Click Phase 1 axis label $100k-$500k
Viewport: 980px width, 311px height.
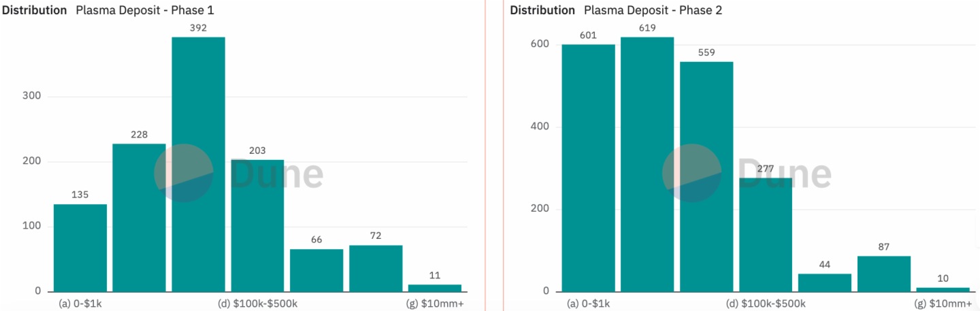coord(257,304)
